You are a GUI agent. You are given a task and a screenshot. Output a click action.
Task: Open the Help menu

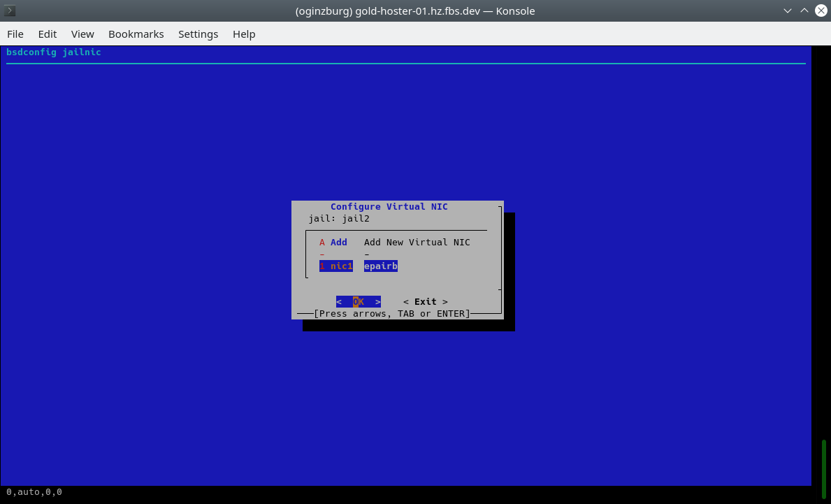(244, 34)
